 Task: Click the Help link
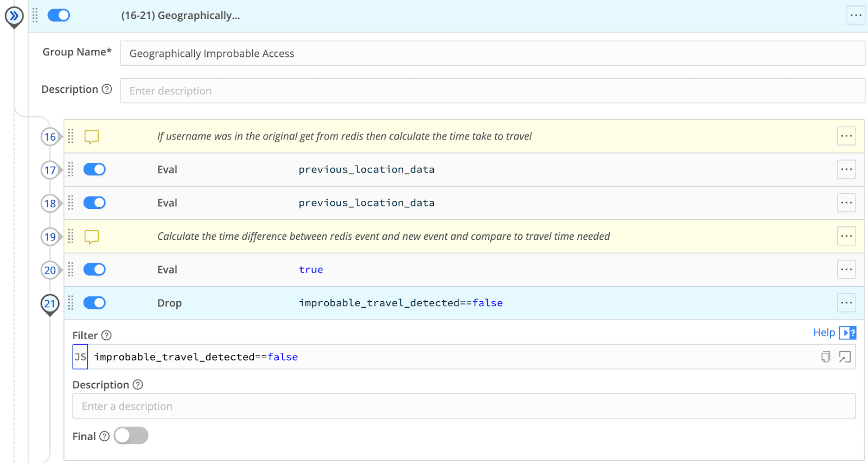(x=824, y=333)
